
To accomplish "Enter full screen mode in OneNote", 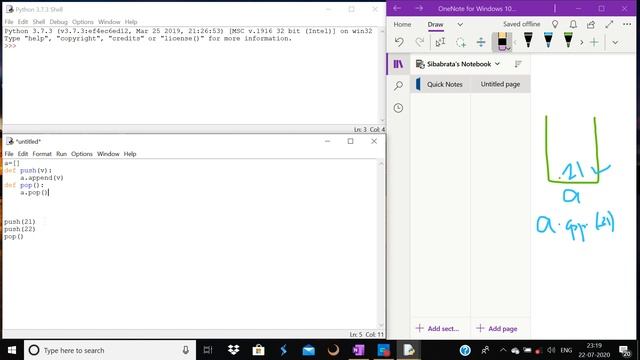I will [x=609, y=24].
